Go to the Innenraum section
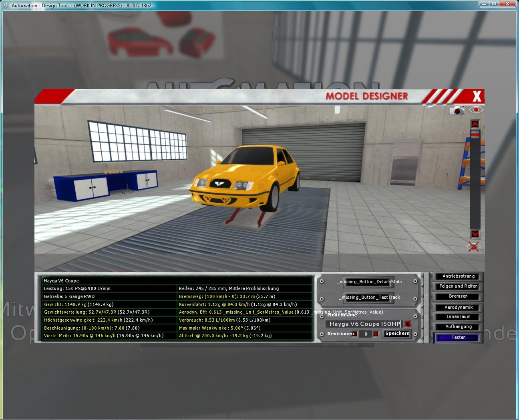Viewport: 519px width, 420px height. [459, 317]
